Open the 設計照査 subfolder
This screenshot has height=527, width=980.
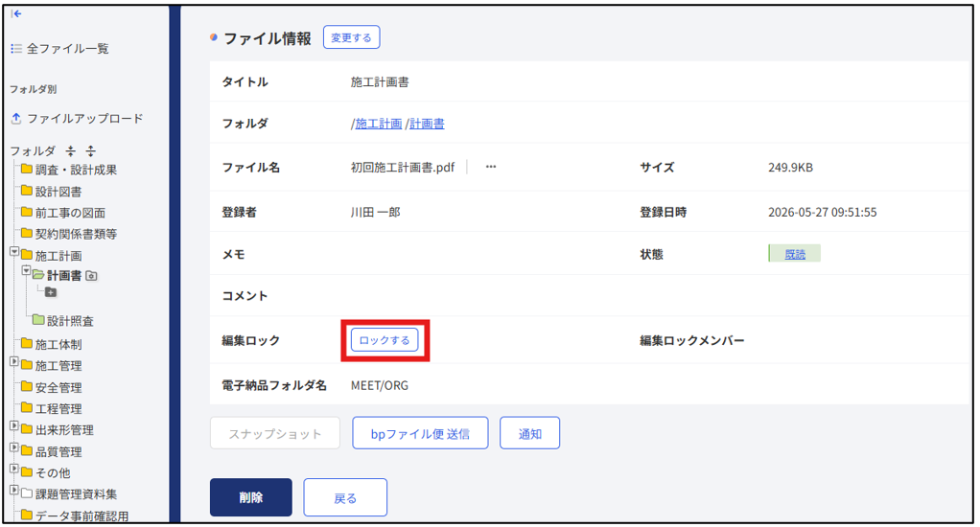point(63,321)
